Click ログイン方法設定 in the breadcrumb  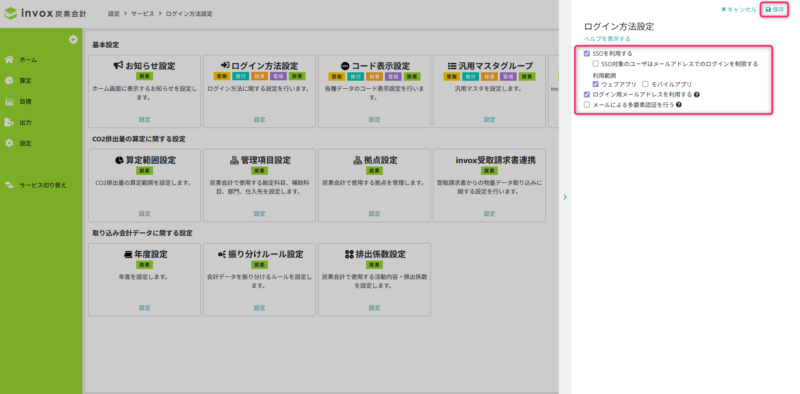coord(189,14)
